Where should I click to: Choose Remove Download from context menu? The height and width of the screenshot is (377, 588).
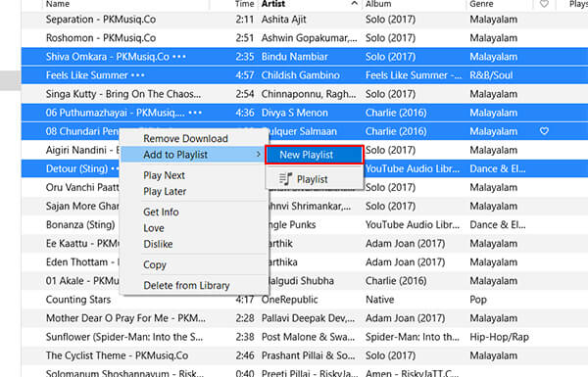pyautogui.click(x=185, y=139)
